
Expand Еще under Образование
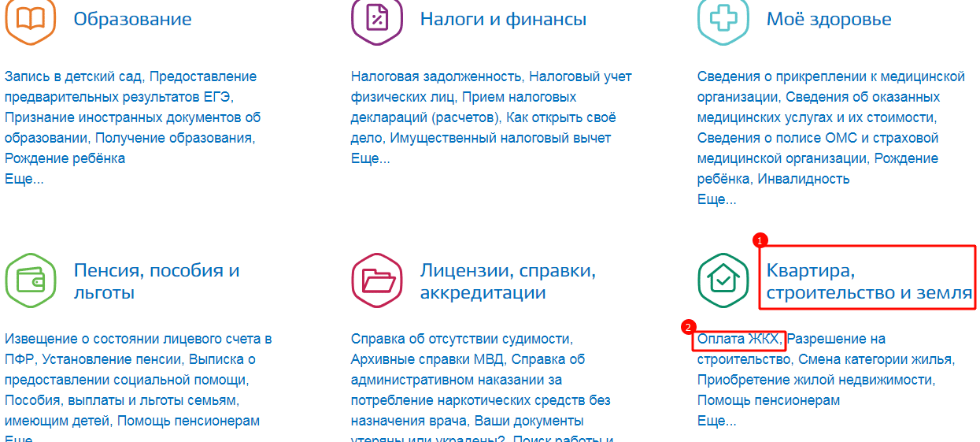(24, 179)
